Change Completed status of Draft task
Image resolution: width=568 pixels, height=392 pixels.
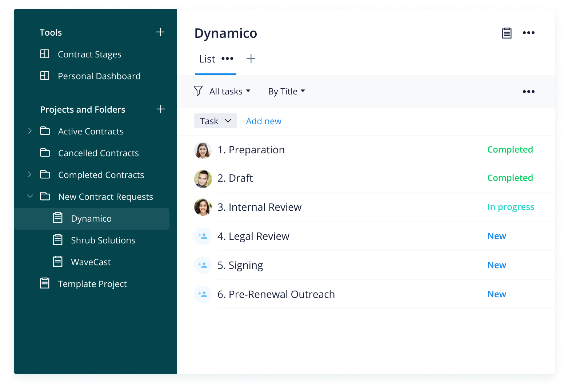(x=510, y=178)
